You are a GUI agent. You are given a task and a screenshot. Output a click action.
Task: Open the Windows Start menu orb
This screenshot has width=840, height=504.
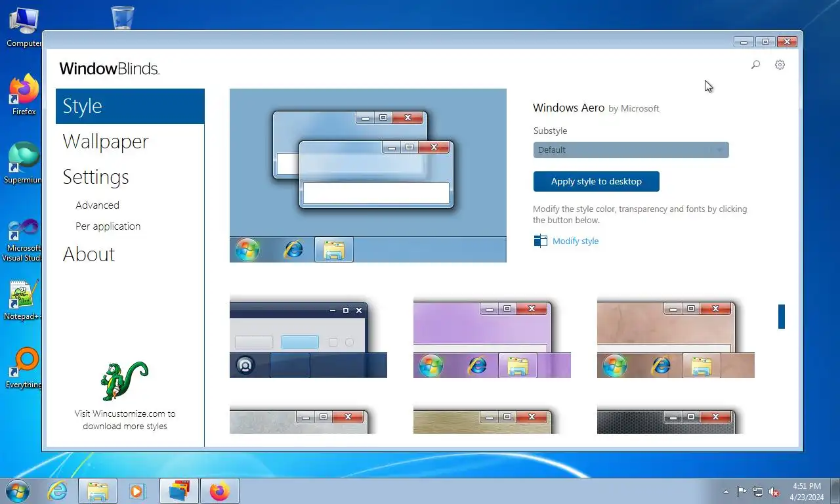pyautogui.click(x=17, y=491)
